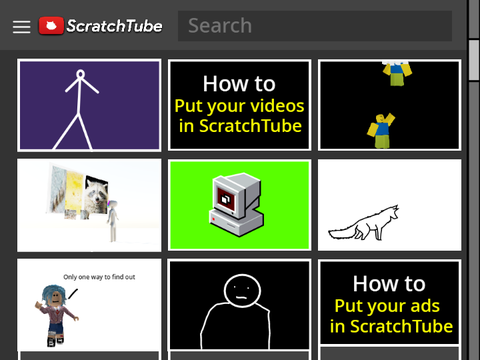Click the vertical scrollbar thumb
The image size is (480, 360).
(x=474, y=60)
